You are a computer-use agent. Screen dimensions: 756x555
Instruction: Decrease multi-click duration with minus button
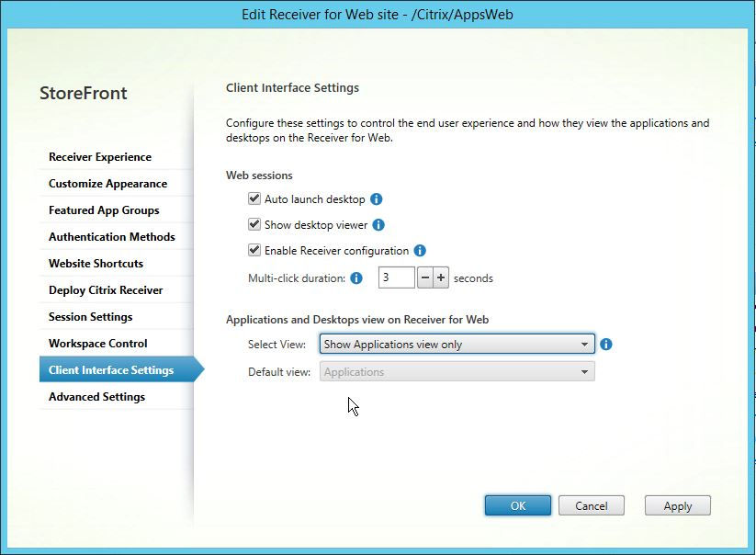(x=424, y=277)
